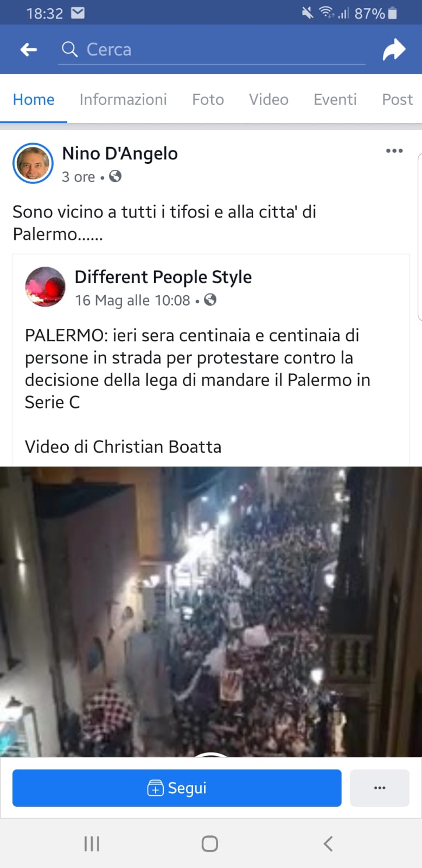Play the Palermo protest video thumbnail
The height and width of the screenshot is (868, 422).
pos(211,611)
